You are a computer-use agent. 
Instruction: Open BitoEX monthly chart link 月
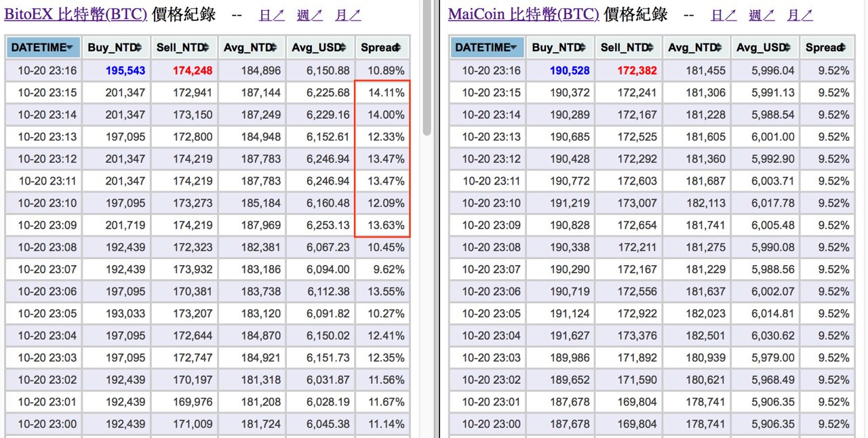coord(348,15)
